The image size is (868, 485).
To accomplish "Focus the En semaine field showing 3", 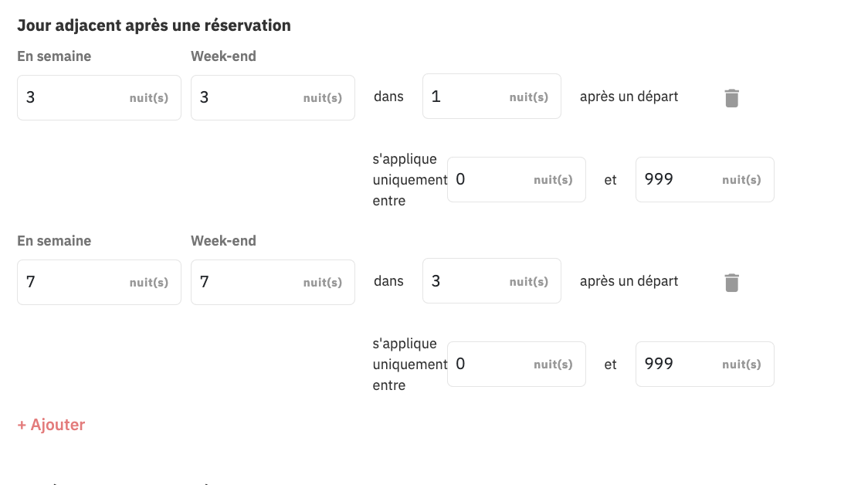I will pyautogui.click(x=99, y=97).
